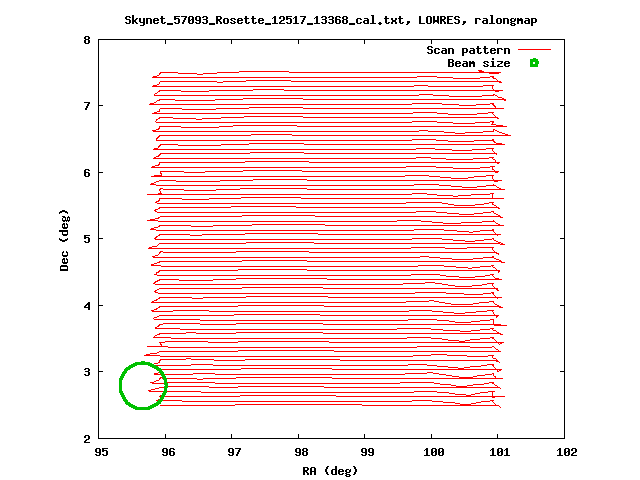640x480 pixels.
Task: Click y-axis tick label 5
Action: (87, 239)
